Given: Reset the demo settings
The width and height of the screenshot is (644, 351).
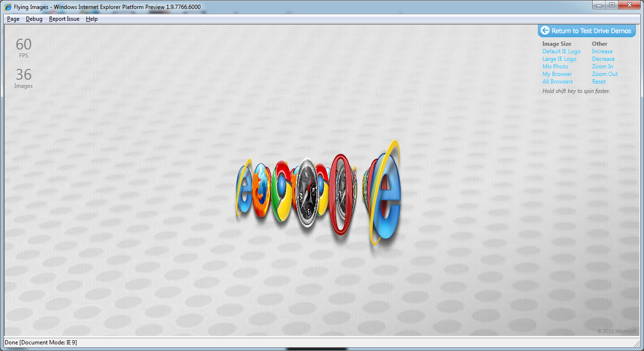Looking at the screenshot, I should (x=599, y=82).
